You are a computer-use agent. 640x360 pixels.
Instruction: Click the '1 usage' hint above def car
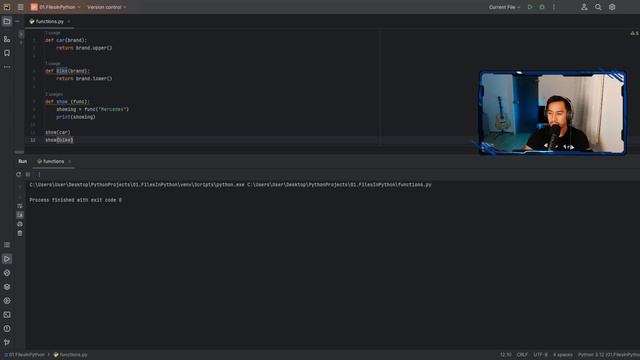[53, 33]
